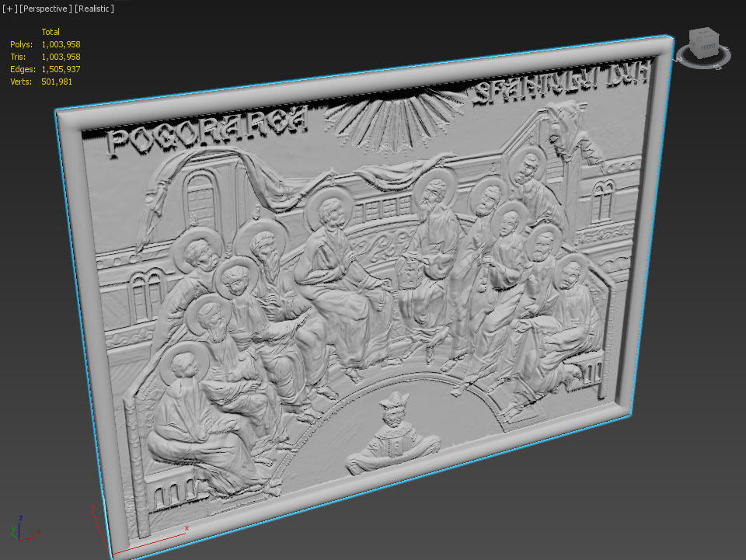The width and height of the screenshot is (746, 560).
Task: Click the ViewCube cube face
Action: click(x=705, y=43)
